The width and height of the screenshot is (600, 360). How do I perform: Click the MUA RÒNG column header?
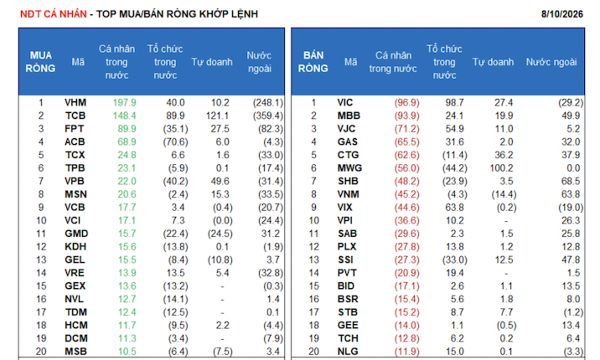pos(41,62)
